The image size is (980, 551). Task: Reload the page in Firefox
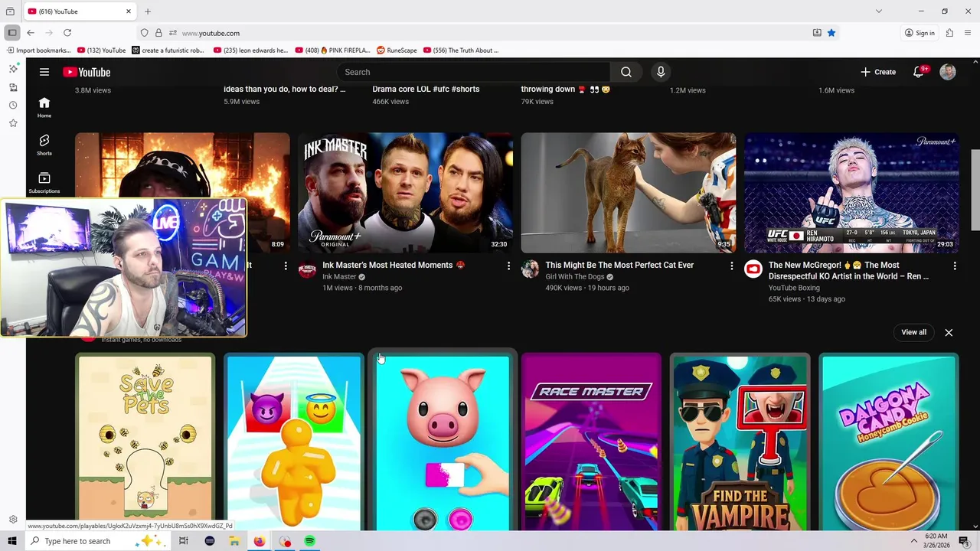67,33
